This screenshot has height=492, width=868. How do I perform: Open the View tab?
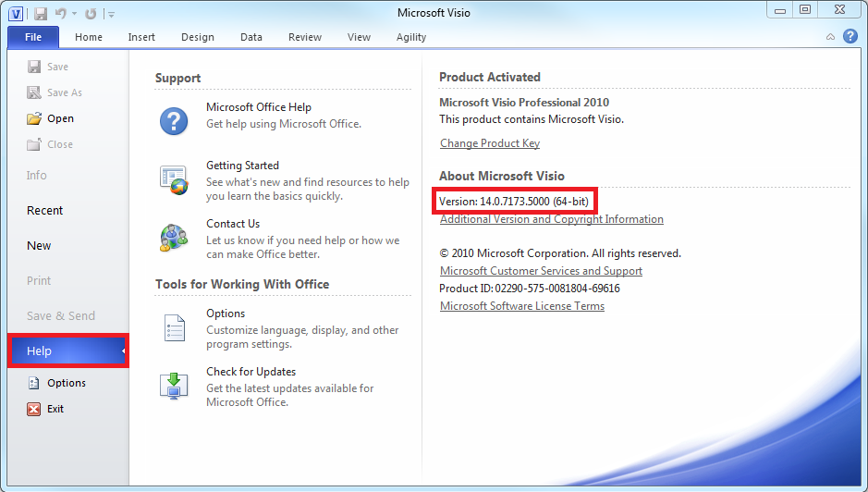[x=359, y=37]
